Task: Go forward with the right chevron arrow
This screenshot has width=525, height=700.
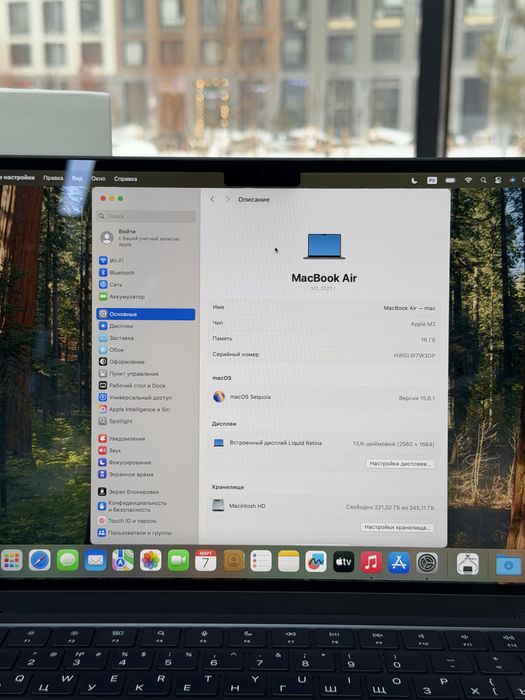Action: click(228, 200)
